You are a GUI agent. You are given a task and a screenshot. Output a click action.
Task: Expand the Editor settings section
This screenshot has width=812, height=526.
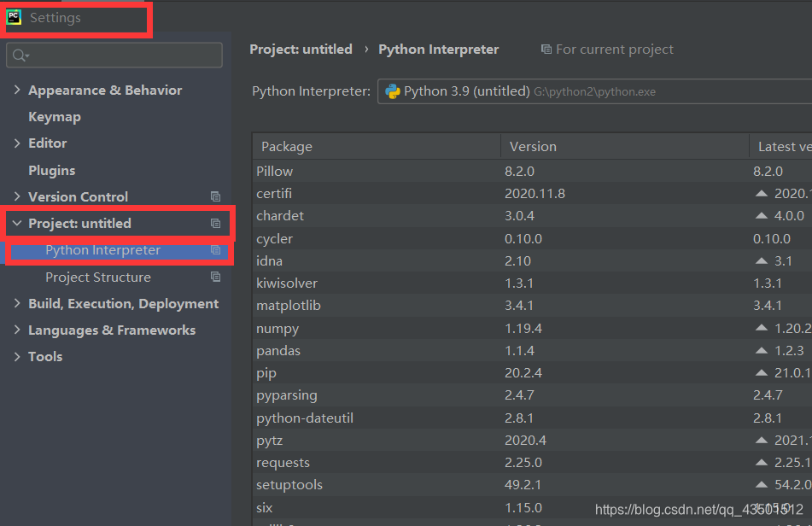17,143
